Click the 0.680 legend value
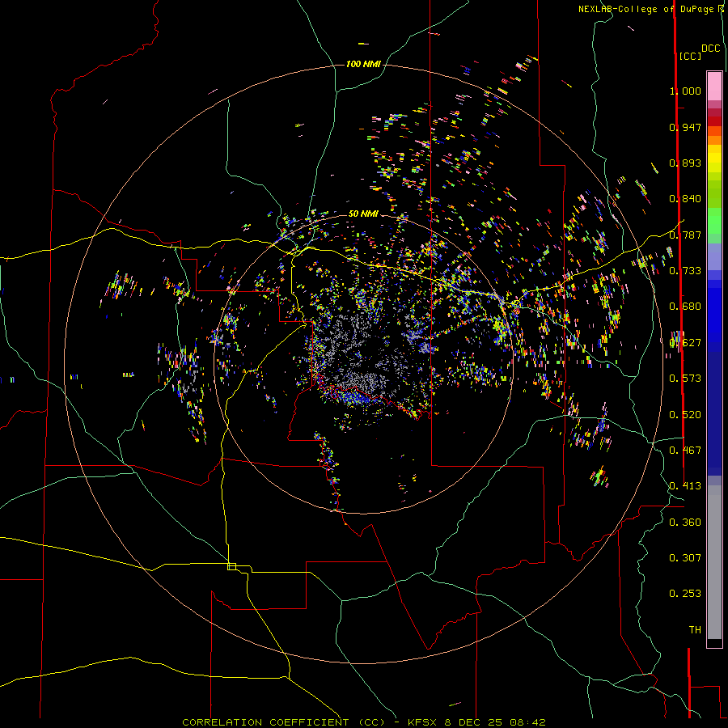Screen dimensions: 728x728 [x=685, y=307]
